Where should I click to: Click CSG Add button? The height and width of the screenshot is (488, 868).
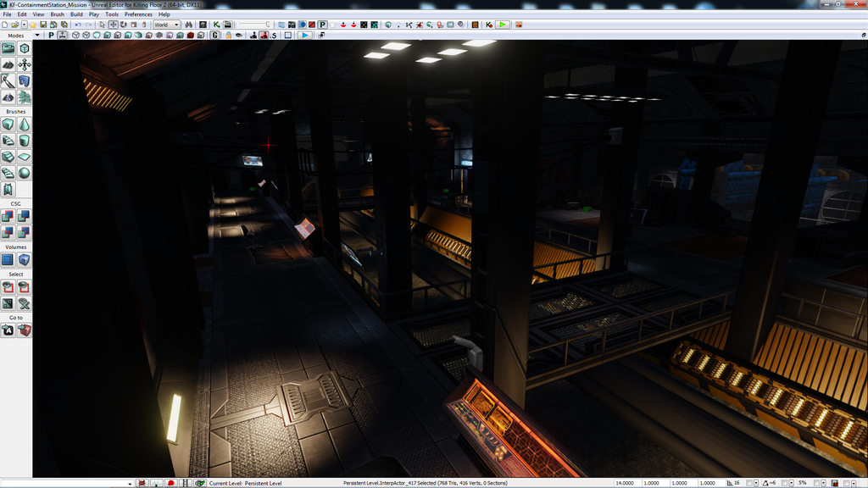[8, 216]
